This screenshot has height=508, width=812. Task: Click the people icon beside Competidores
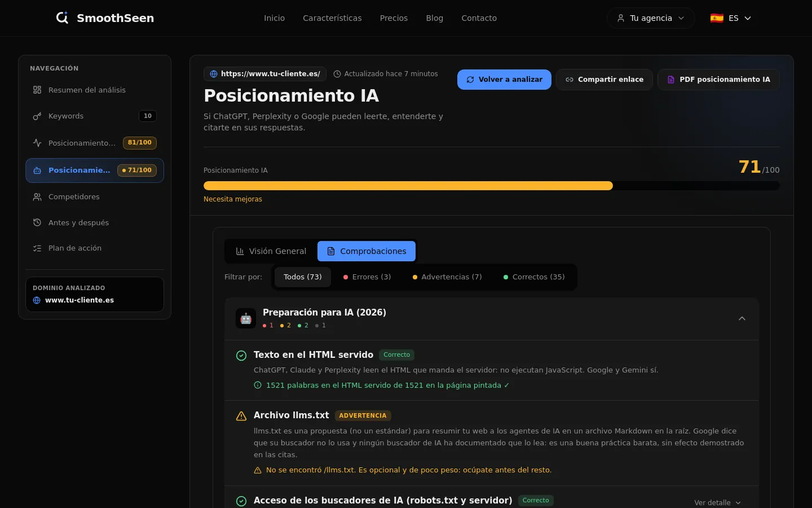click(x=37, y=197)
